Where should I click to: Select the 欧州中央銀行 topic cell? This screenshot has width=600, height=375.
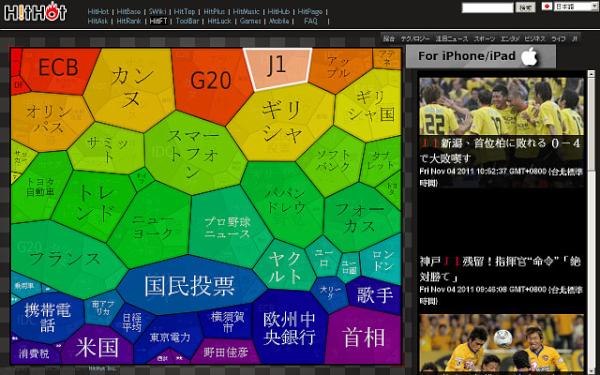pos(290,328)
